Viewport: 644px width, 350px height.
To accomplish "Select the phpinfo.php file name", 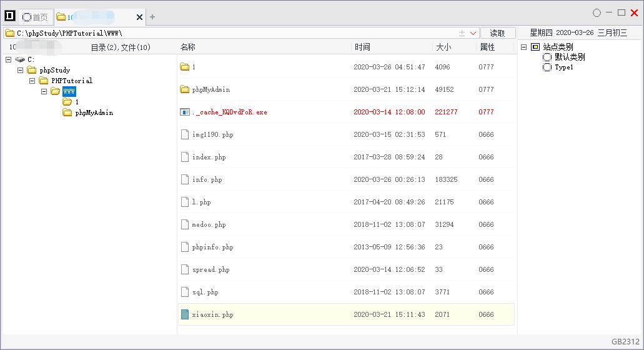I will (213, 247).
